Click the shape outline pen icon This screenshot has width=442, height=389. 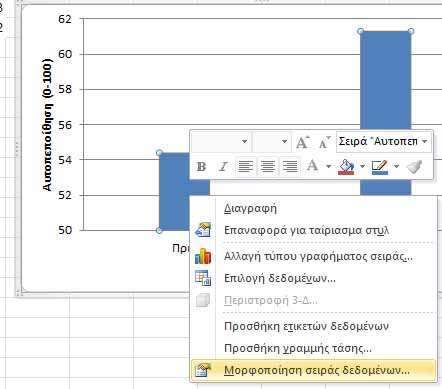point(380,167)
